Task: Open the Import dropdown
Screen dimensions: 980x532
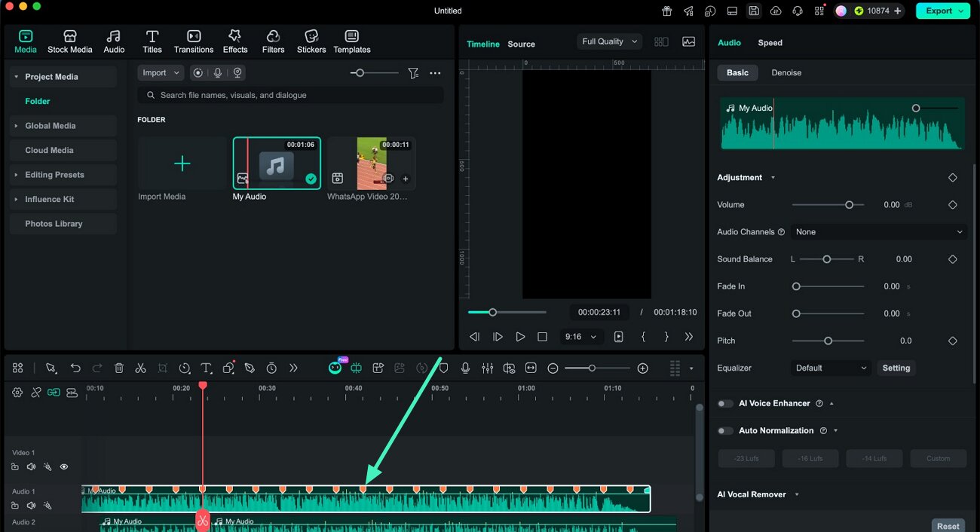Action: click(161, 73)
